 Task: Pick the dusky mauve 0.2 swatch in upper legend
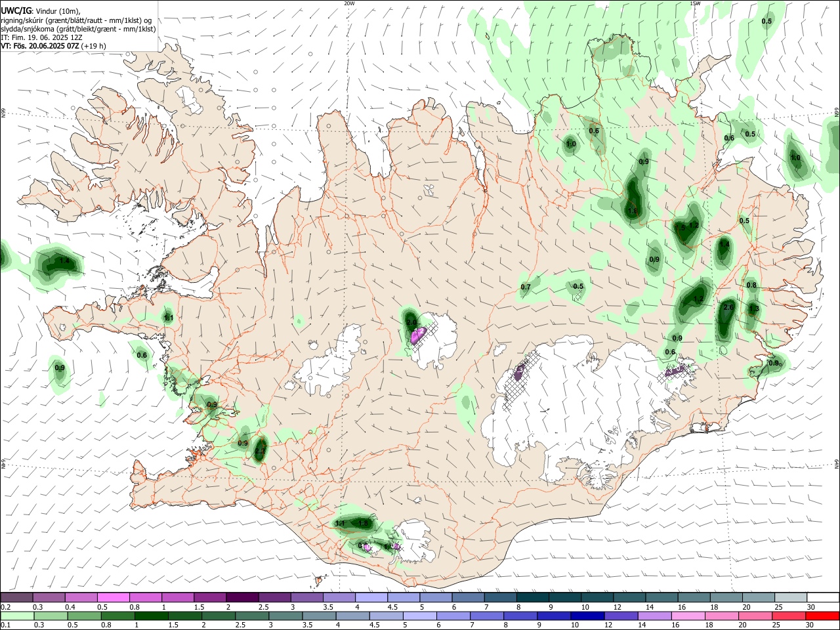16,598
